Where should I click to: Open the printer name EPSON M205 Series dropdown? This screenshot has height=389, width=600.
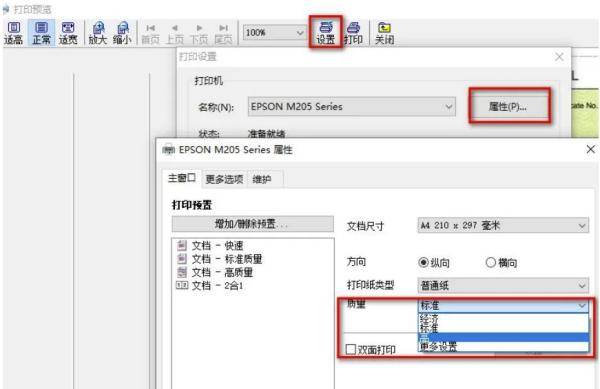click(352, 107)
